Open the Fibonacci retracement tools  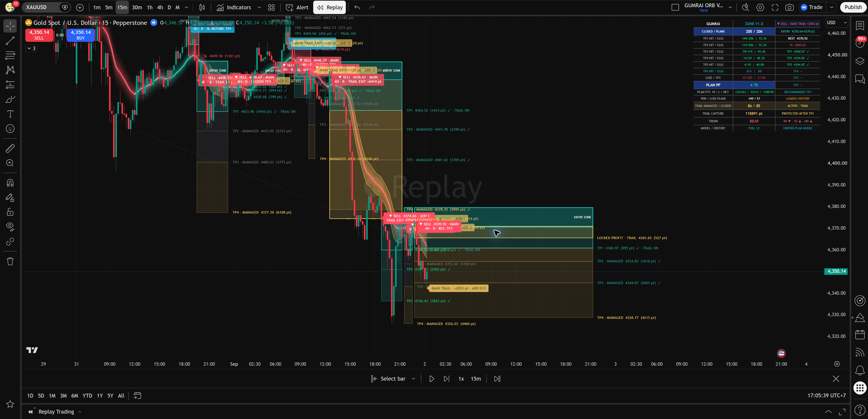coord(10,55)
